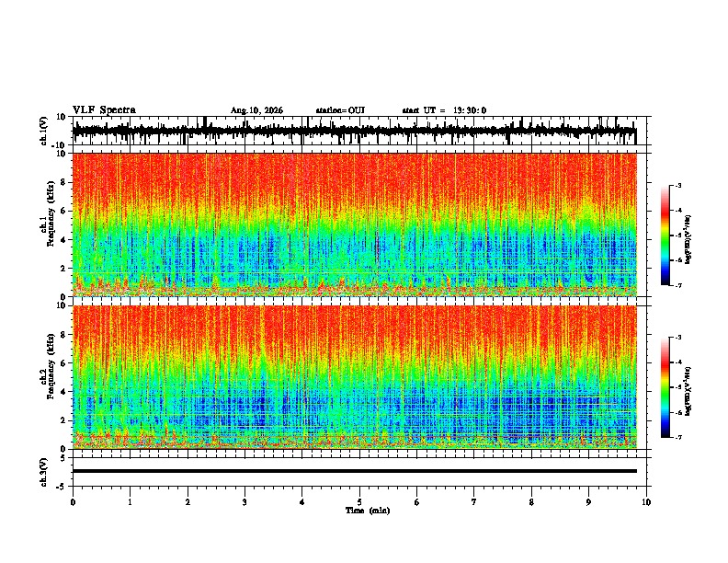
Task: Click the flat black ch.3 voltage trace
Action: (355, 471)
